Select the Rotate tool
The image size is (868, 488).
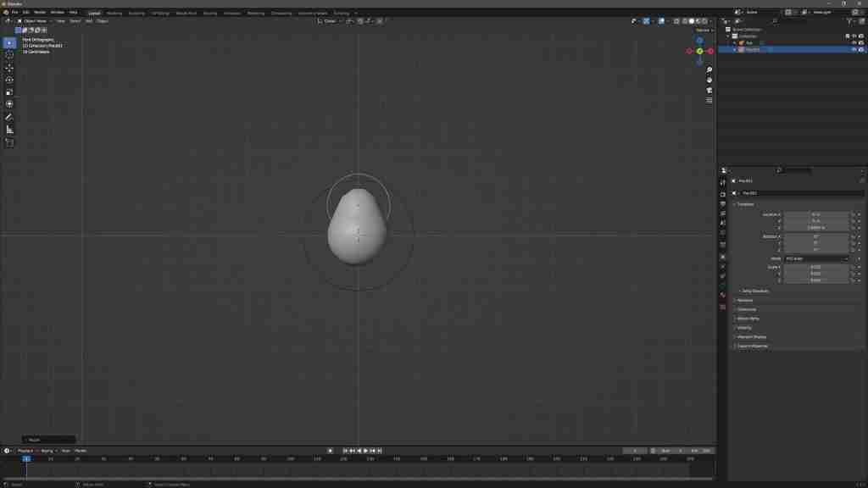pyautogui.click(x=9, y=80)
